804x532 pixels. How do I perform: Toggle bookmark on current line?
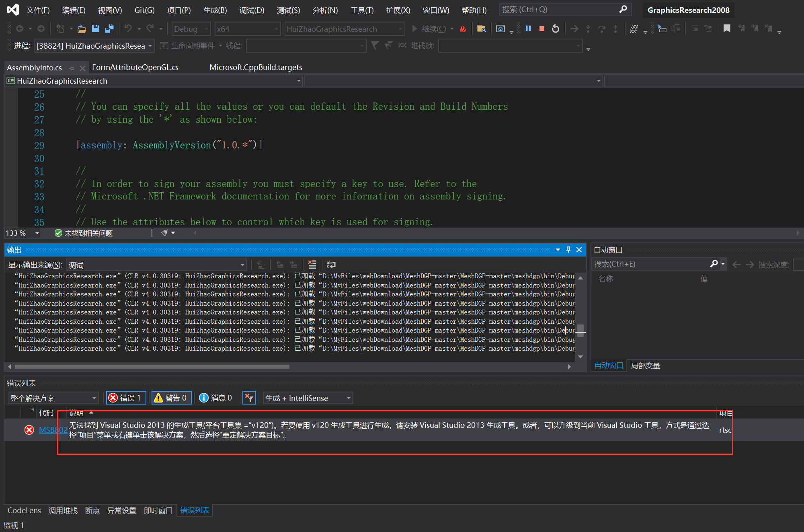(x=726, y=29)
